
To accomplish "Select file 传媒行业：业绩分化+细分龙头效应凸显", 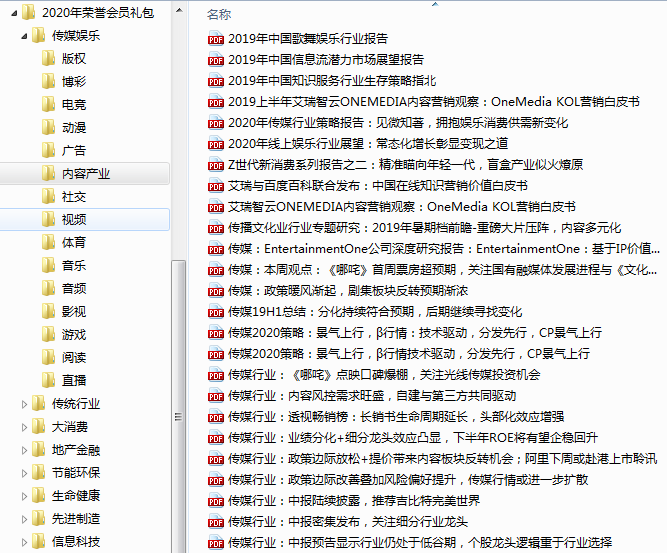I will tap(413, 438).
